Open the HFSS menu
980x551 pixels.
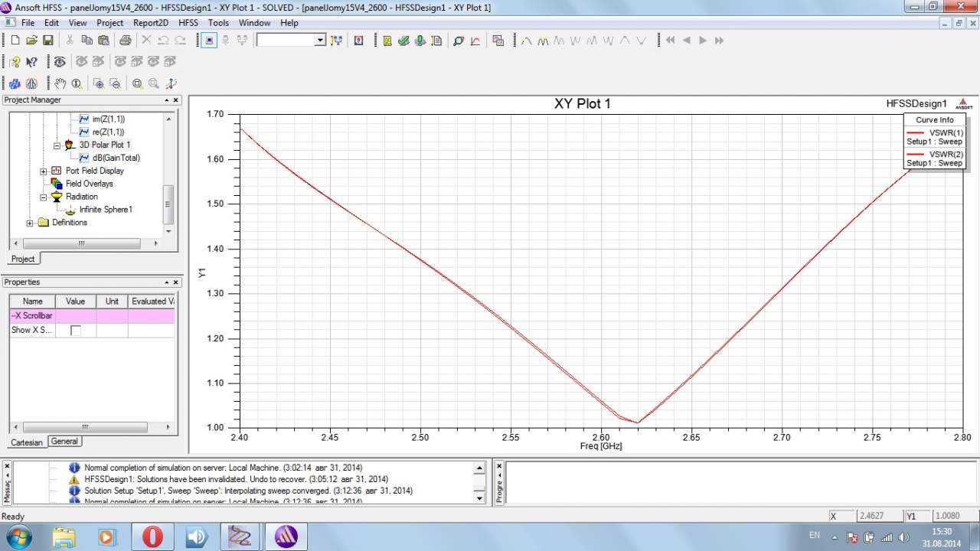(188, 23)
